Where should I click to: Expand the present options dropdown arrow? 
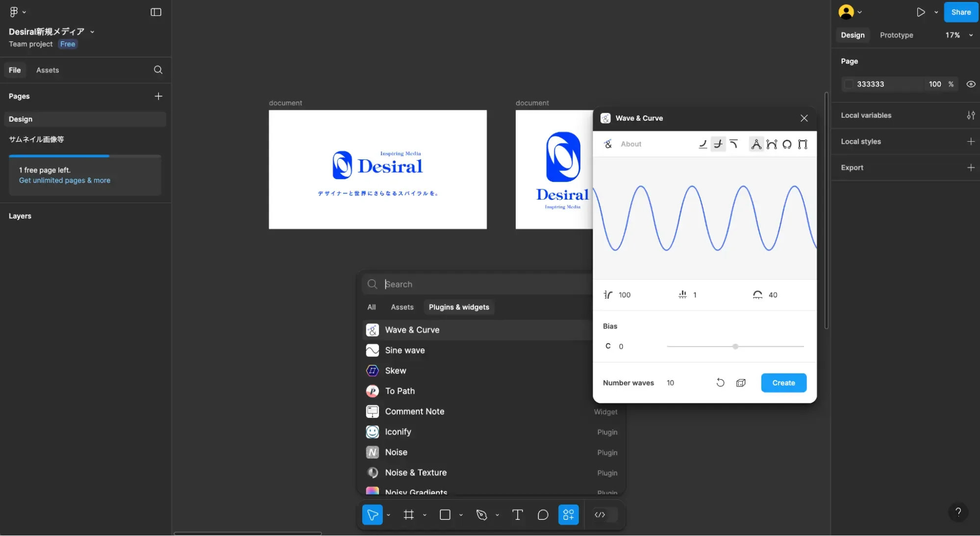[936, 12]
